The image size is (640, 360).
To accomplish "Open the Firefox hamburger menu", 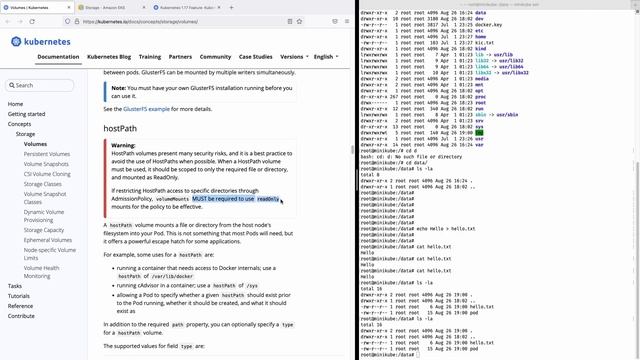I will point(347,21).
